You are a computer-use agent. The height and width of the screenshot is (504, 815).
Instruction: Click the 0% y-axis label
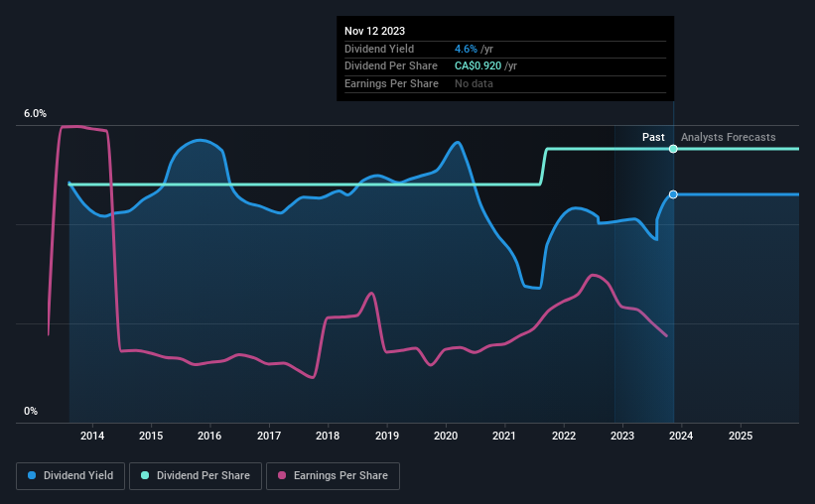click(x=31, y=411)
